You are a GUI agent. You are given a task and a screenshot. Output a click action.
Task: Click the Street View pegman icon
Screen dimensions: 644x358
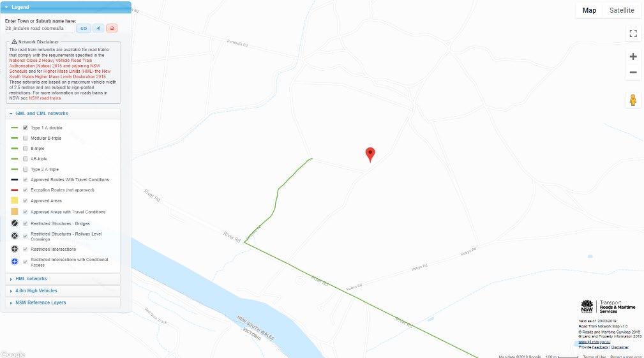633,100
